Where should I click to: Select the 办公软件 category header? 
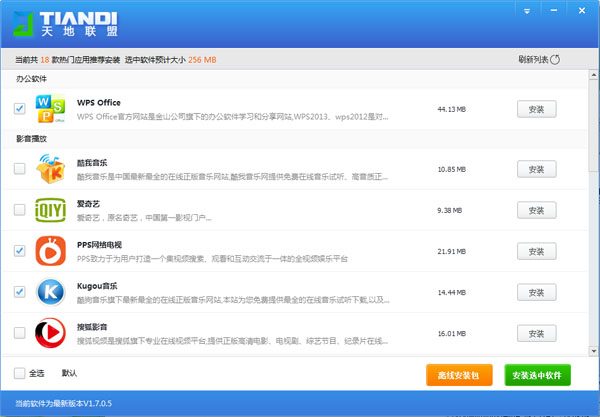pyautogui.click(x=31, y=79)
